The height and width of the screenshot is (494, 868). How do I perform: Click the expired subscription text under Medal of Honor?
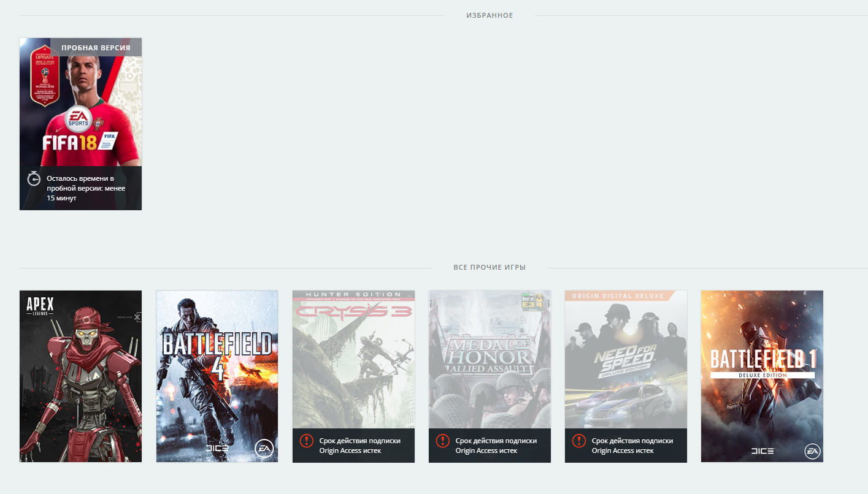click(x=496, y=446)
